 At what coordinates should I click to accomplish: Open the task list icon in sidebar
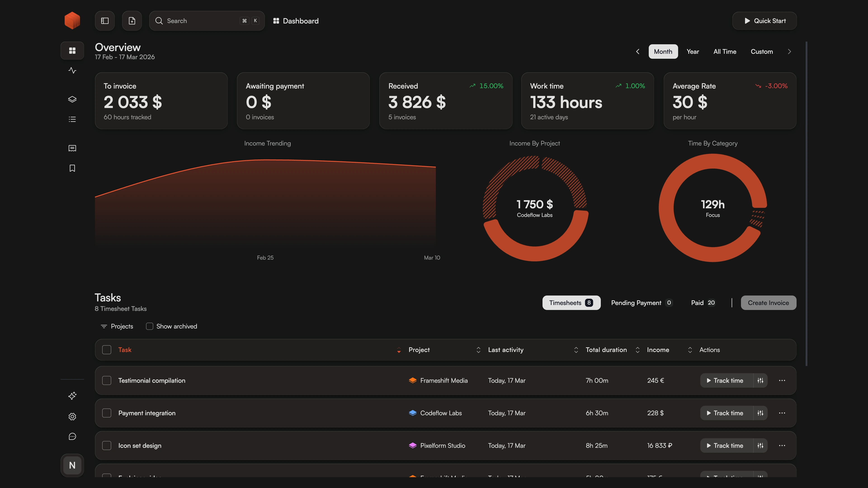72,119
